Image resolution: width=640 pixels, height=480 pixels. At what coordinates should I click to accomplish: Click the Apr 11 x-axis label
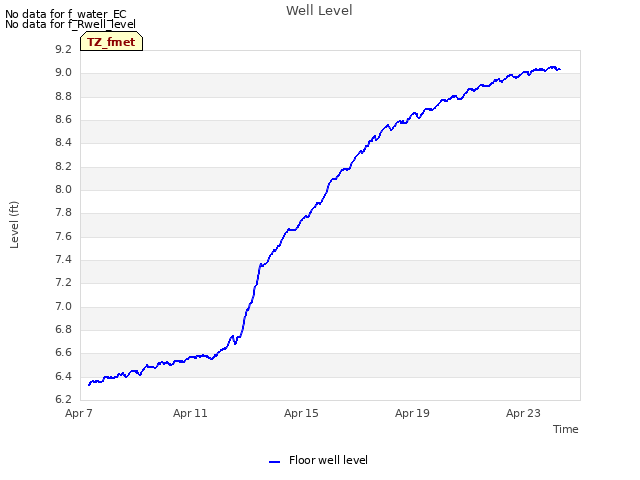click(x=190, y=413)
